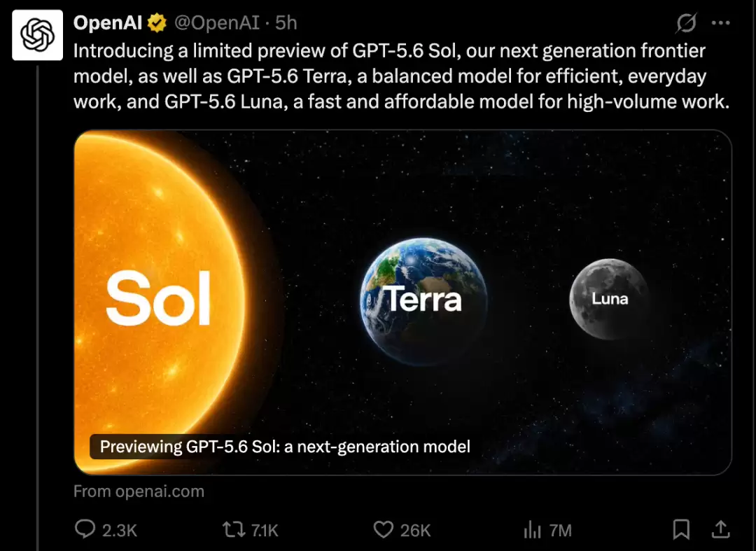Click the Grok explain icon
This screenshot has width=756, height=551.
point(685,22)
